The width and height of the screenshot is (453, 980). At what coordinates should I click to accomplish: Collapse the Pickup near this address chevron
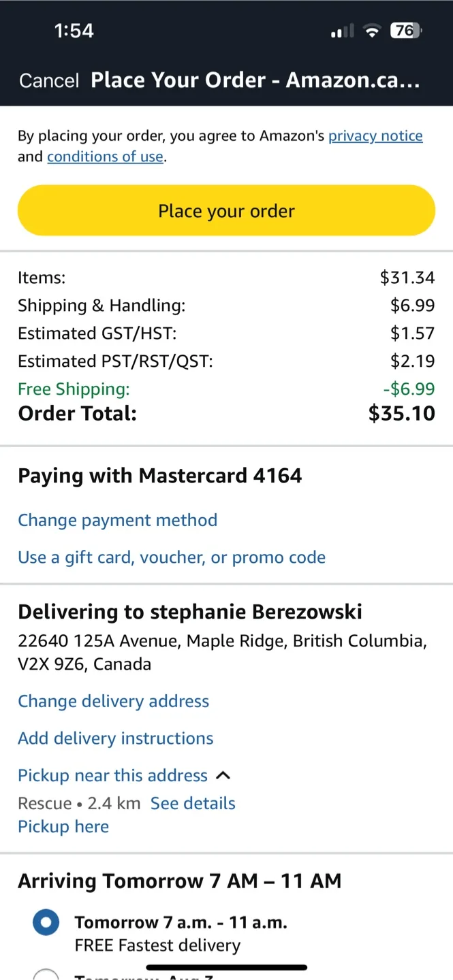(223, 776)
